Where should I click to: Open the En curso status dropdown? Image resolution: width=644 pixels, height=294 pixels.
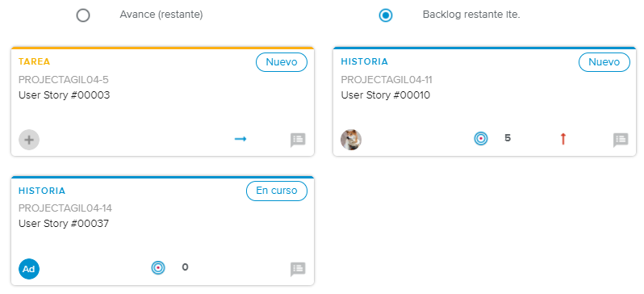tap(277, 191)
